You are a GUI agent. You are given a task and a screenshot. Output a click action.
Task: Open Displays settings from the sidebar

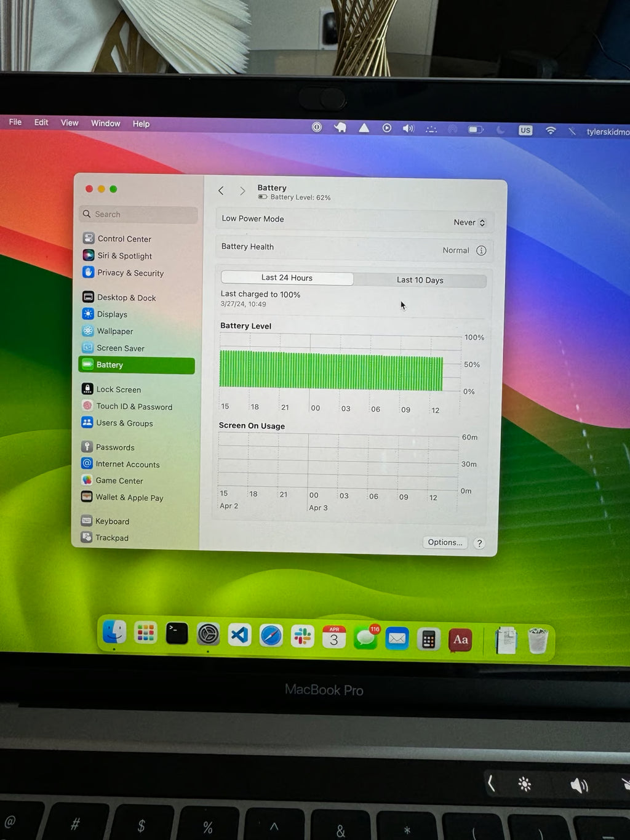coord(113,314)
